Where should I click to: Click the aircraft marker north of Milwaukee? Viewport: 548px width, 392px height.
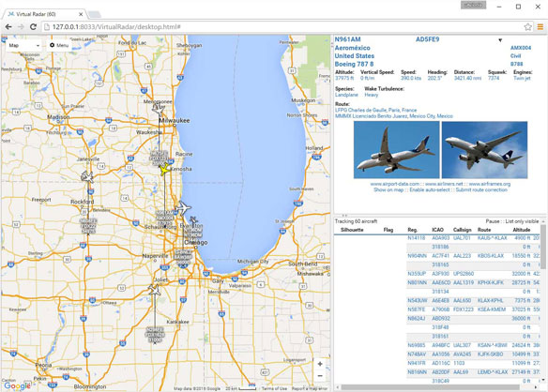click(159, 110)
